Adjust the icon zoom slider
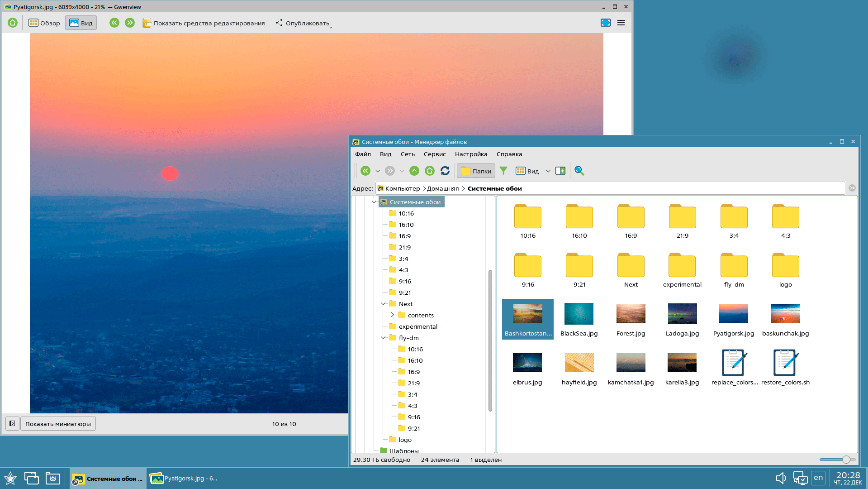 pos(845,460)
